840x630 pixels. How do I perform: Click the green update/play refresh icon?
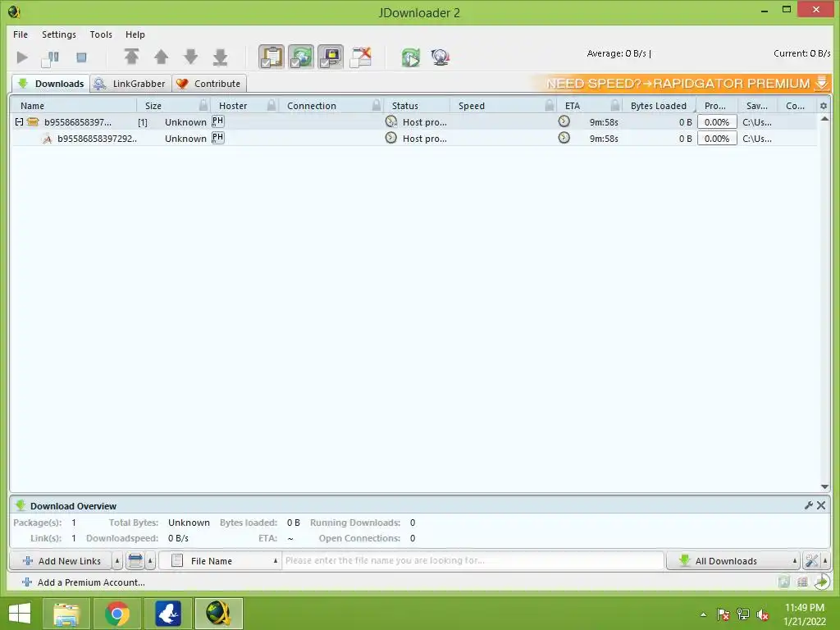point(411,57)
